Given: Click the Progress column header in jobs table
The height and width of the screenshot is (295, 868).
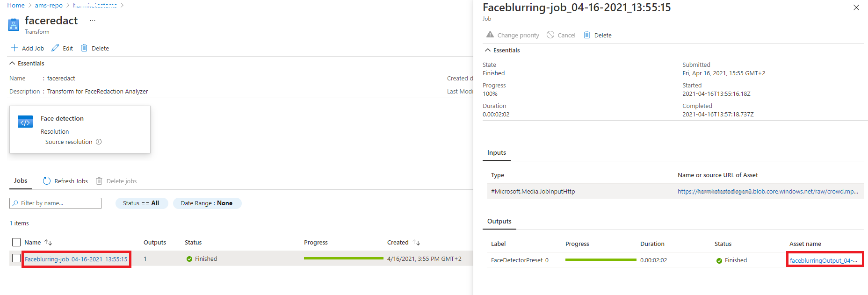Looking at the screenshot, I should 316,243.
